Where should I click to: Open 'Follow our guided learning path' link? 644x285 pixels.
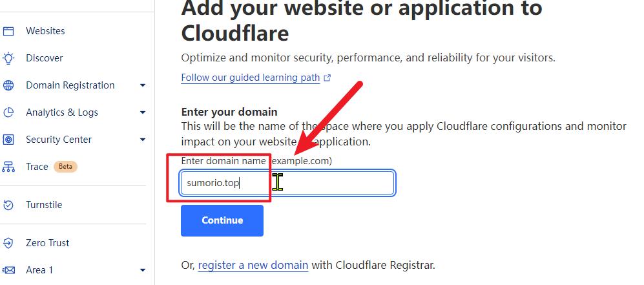tap(250, 78)
